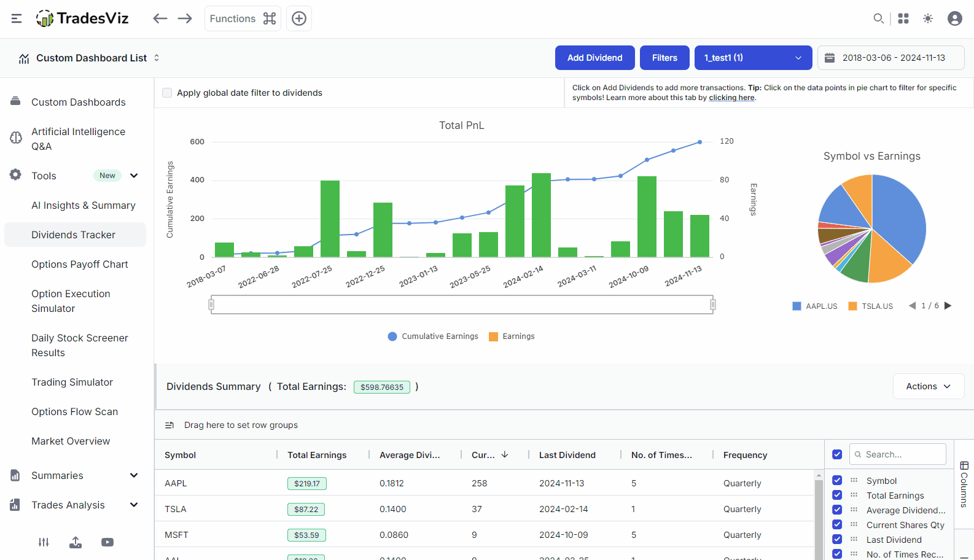Toggle AAPL.US pie legend swatch
Screen dimensions: 974x560
[x=797, y=306]
